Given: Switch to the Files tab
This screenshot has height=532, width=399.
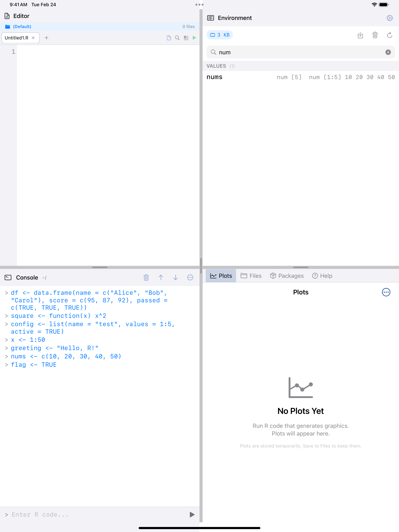Looking at the screenshot, I should click(251, 276).
